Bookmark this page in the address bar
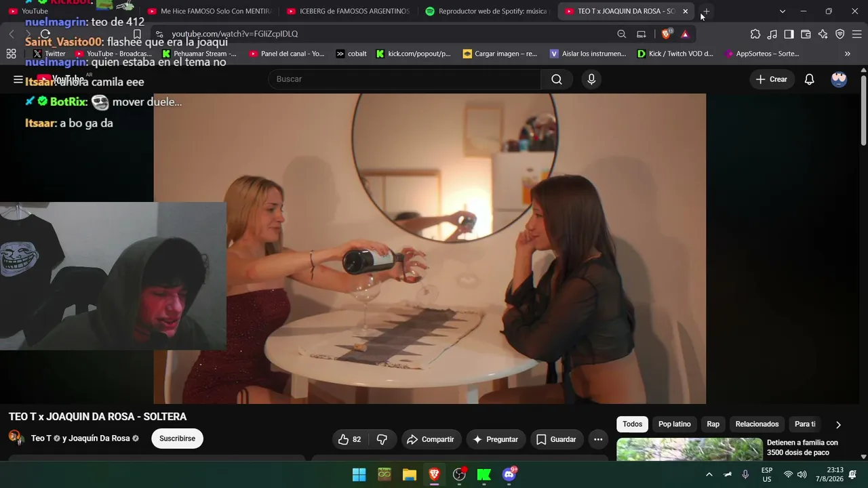Screen dimensions: 868x488 pos(137,34)
